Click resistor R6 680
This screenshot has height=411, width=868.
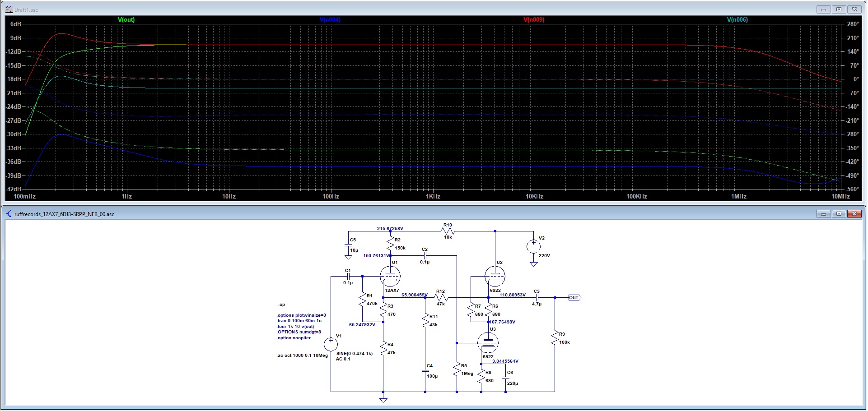click(488, 310)
